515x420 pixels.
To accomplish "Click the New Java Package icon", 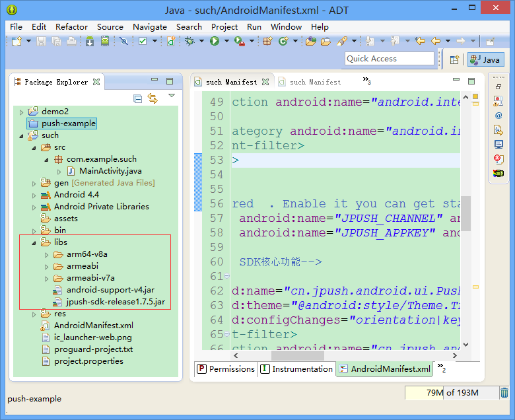I will (267, 41).
